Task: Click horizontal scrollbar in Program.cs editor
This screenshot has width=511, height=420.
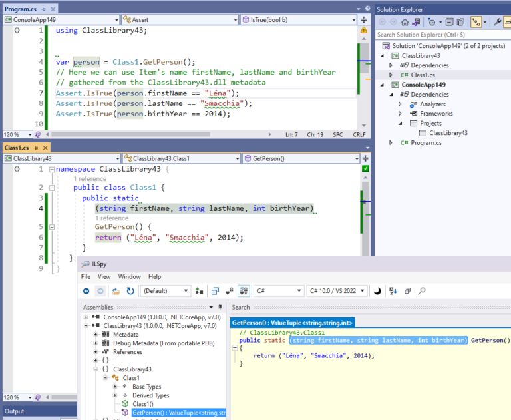Action: 130,134
